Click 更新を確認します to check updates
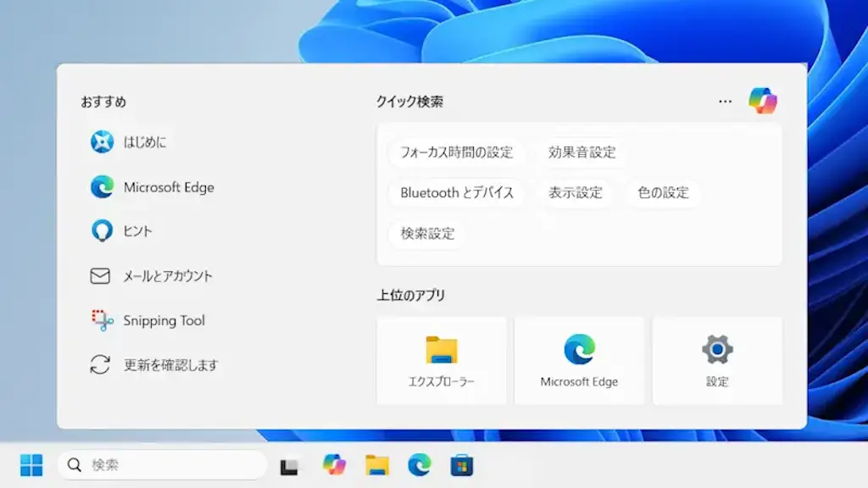The width and height of the screenshot is (868, 488). tap(154, 365)
